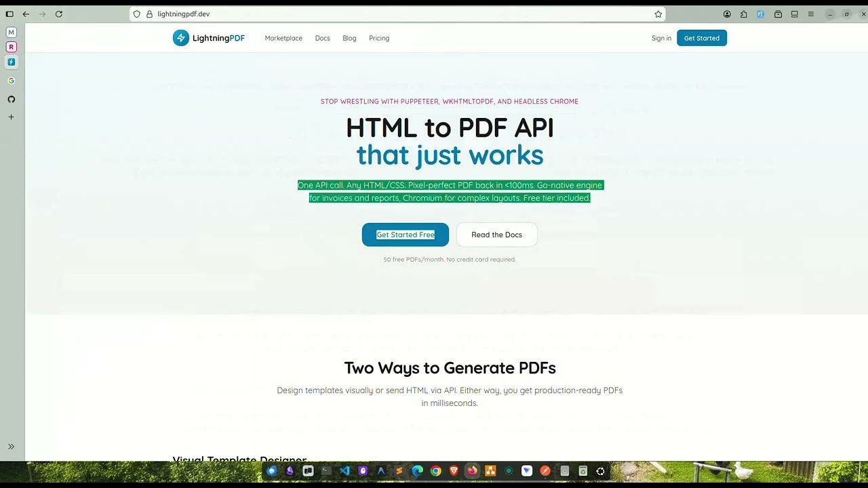The width and height of the screenshot is (868, 488).
Task: Switch to the LightningPDF pinned tab
Action: click(x=11, y=62)
